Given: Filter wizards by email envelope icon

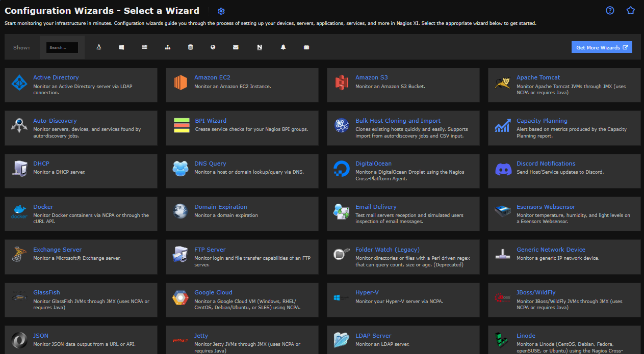Looking at the screenshot, I should pyautogui.click(x=236, y=47).
